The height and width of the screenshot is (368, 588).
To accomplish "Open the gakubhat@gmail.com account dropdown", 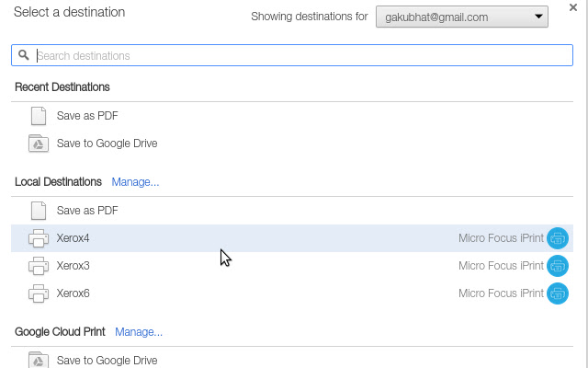I will click(x=461, y=17).
